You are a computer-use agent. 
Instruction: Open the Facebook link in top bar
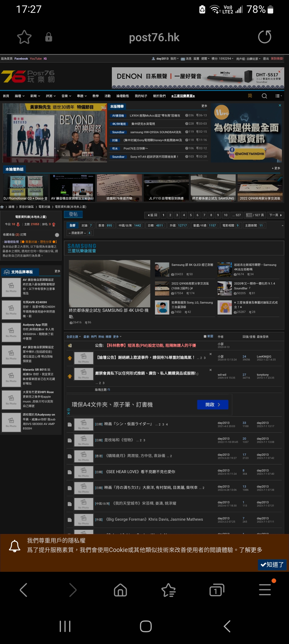21,59
